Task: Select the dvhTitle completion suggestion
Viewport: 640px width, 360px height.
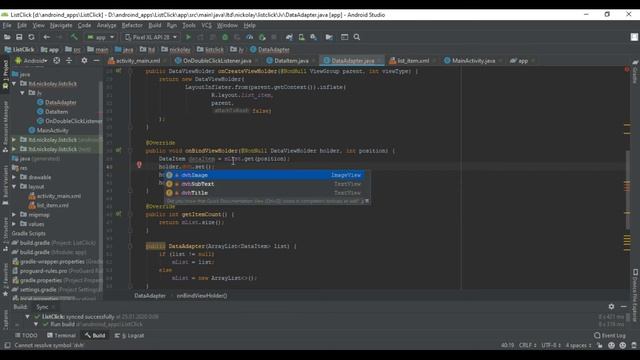Action: pyautogui.click(x=264, y=193)
